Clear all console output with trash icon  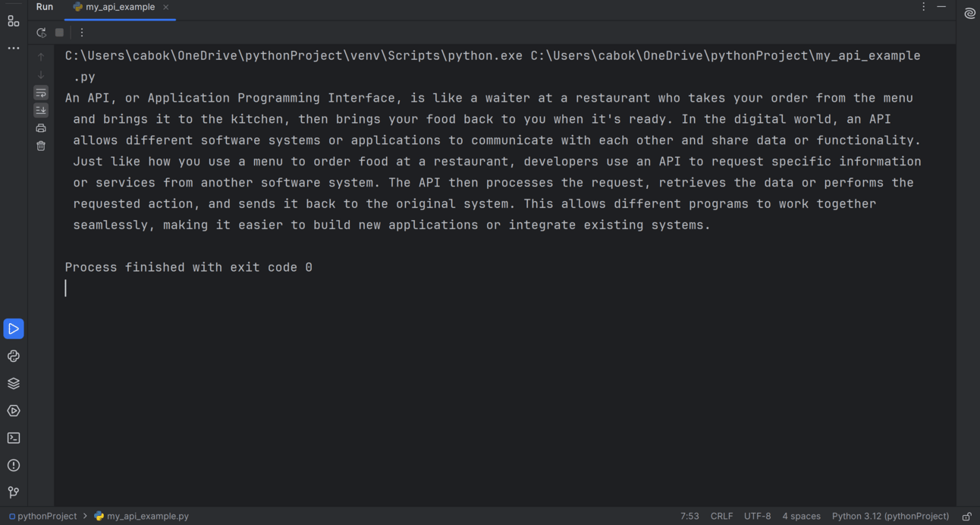(x=41, y=146)
